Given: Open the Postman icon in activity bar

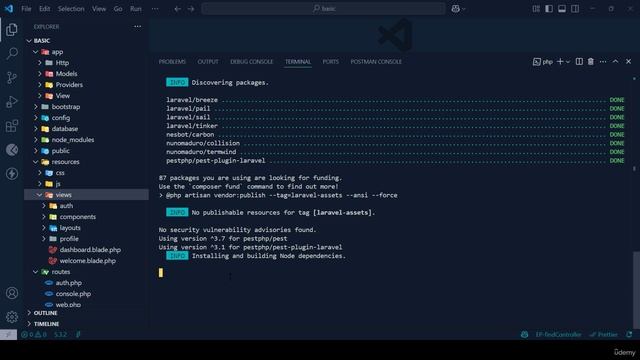Looking at the screenshot, I should (12, 150).
